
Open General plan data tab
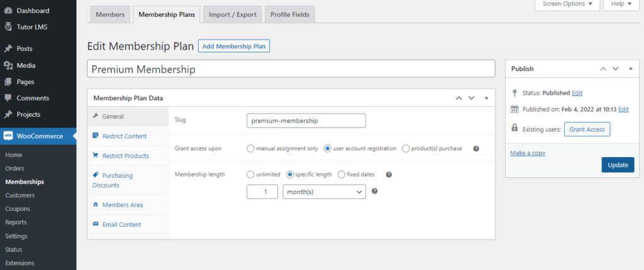coord(128,117)
